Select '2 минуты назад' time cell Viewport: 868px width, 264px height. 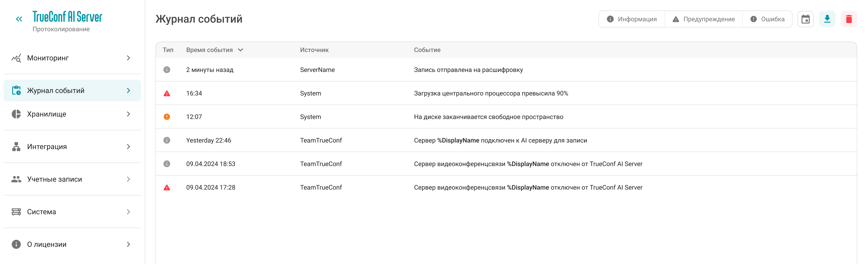[x=210, y=70]
